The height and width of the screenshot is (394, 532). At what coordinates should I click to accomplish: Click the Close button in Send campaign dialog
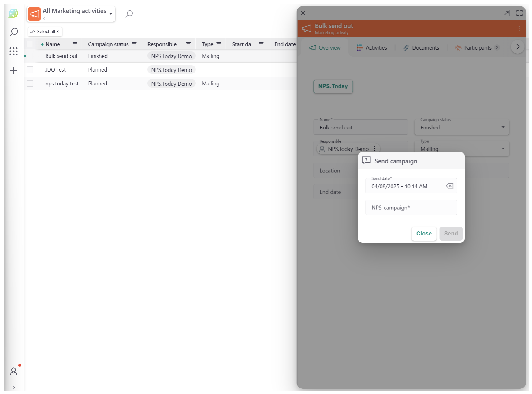coord(424,234)
